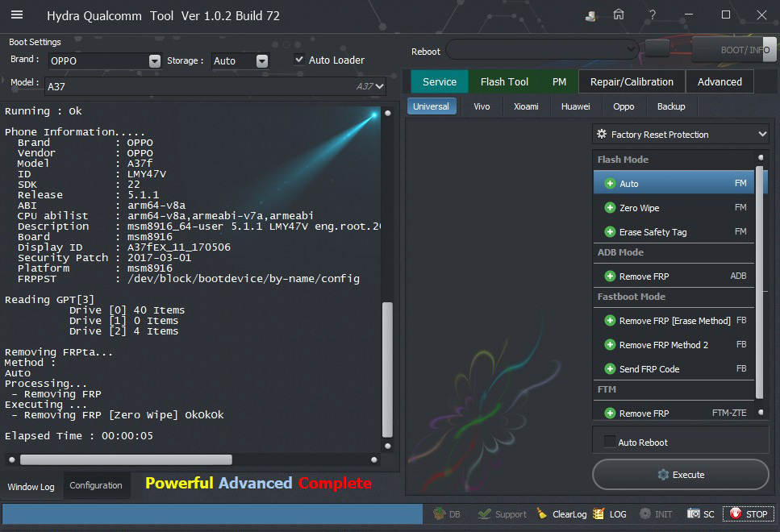Open Support in the status bar
Viewport: 780px width, 532px height.
coord(503,514)
